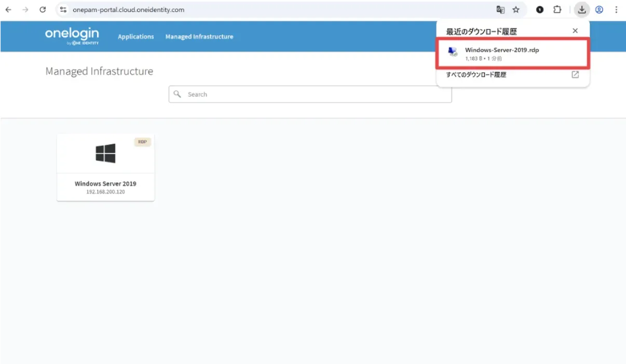Close the recent downloads popup
Screen dimensions: 626x364
575,31
